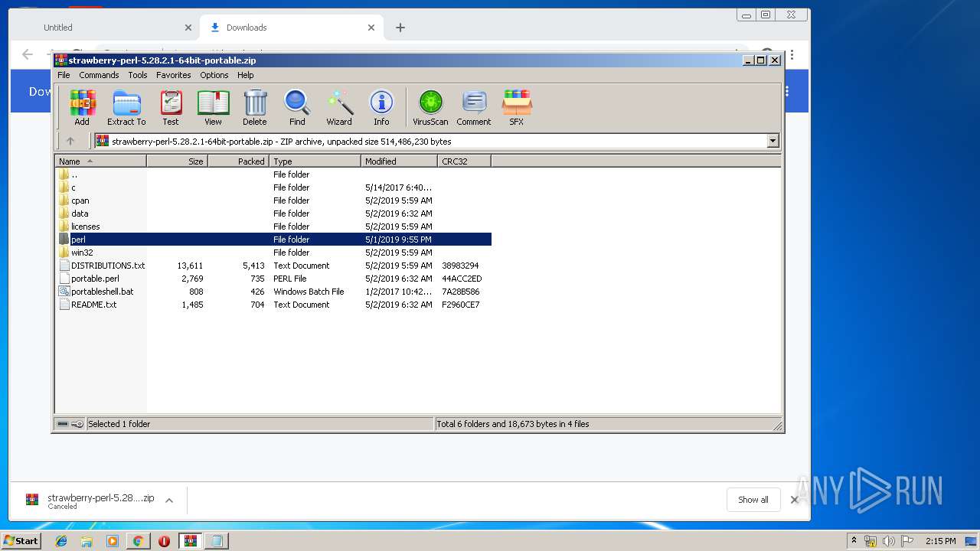Open the Tools menu
This screenshot has height=551, width=980.
click(138, 75)
